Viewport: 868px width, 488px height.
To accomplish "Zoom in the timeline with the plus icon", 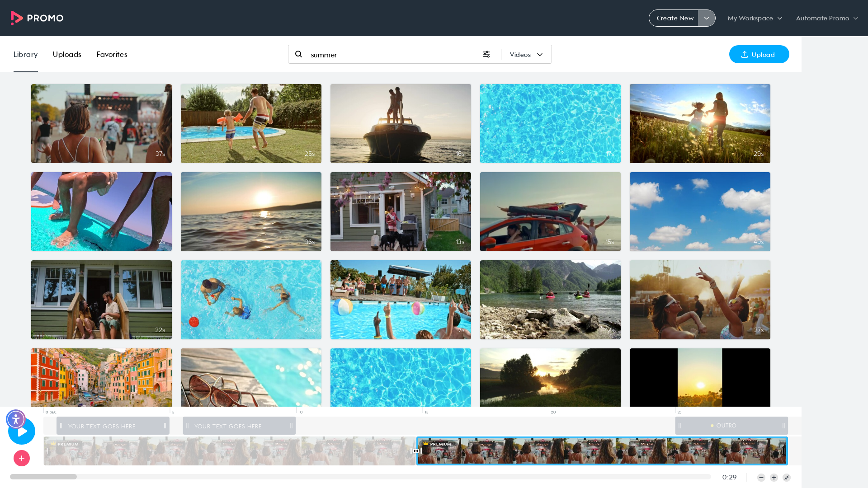I will (x=774, y=478).
